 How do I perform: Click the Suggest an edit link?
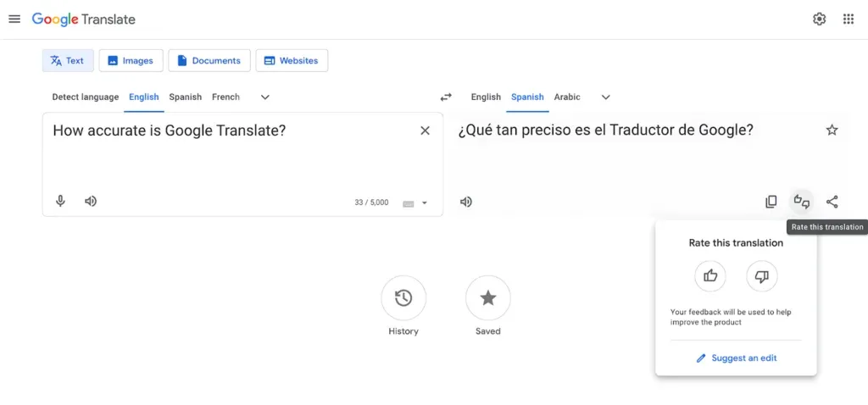pos(736,358)
